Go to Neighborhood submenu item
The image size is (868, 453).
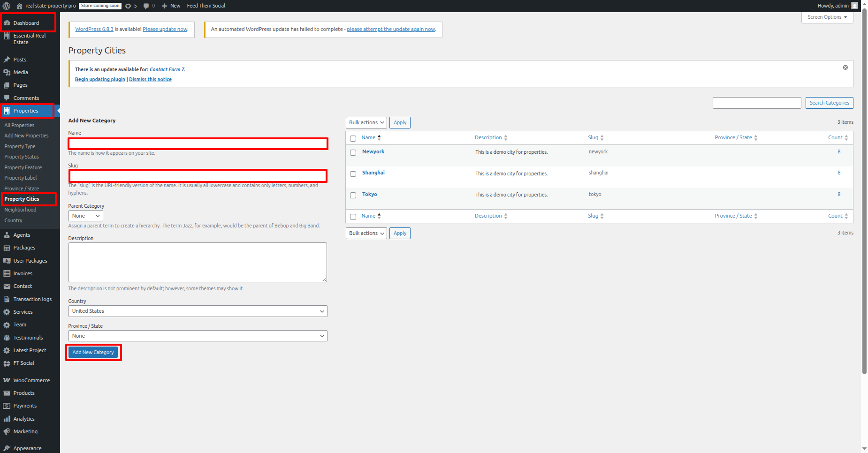pyautogui.click(x=20, y=210)
